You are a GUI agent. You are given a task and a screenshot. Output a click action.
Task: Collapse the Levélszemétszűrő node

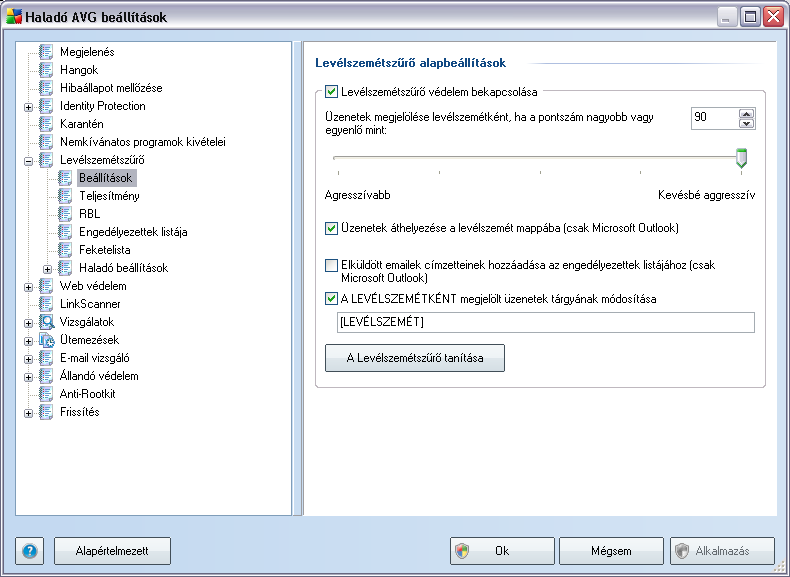point(29,161)
